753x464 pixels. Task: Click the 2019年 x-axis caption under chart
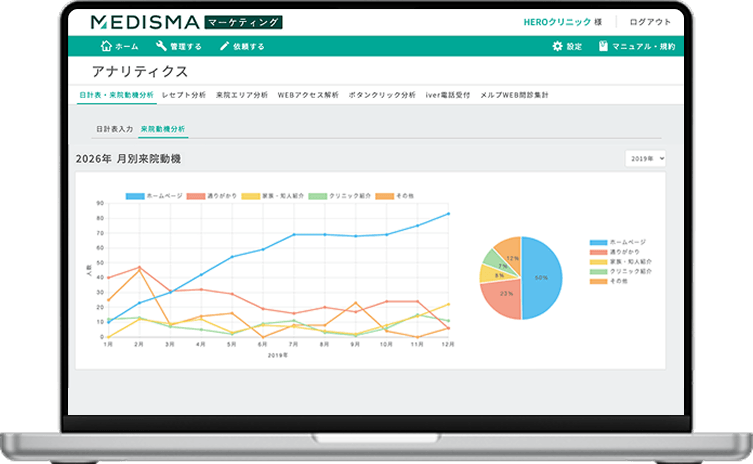click(x=278, y=355)
